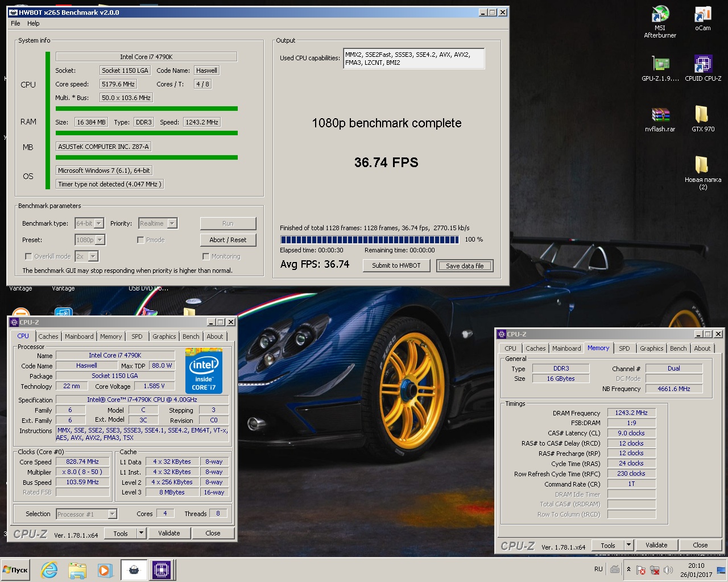The width and height of the screenshot is (728, 582).
Task: Open the oCam desktop shortcut
Action: click(703, 19)
